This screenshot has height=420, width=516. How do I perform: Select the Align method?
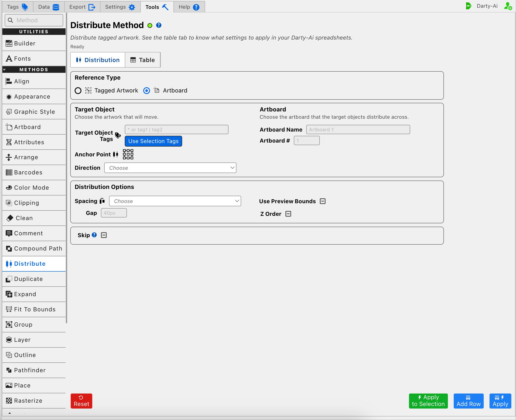34,81
